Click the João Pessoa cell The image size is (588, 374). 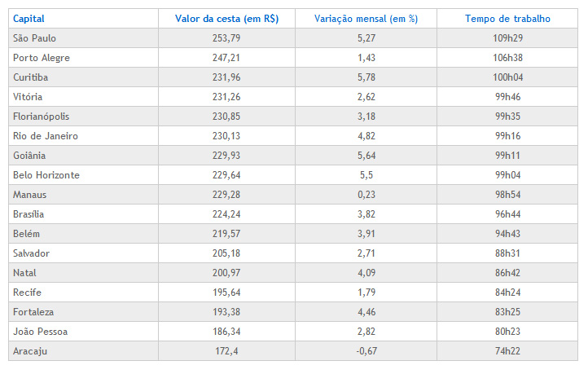pyautogui.click(x=41, y=332)
